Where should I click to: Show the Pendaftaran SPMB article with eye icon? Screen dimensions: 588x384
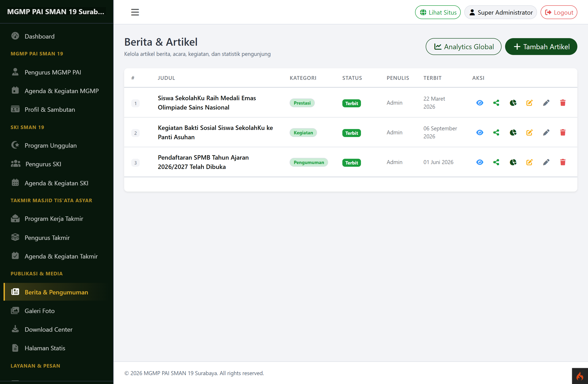pyautogui.click(x=480, y=162)
